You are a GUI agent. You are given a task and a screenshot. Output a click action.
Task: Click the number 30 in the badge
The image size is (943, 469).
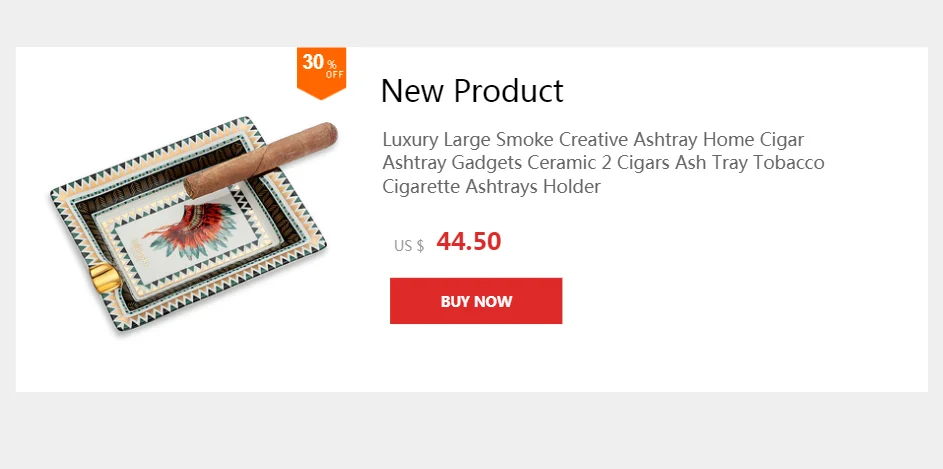(313, 61)
